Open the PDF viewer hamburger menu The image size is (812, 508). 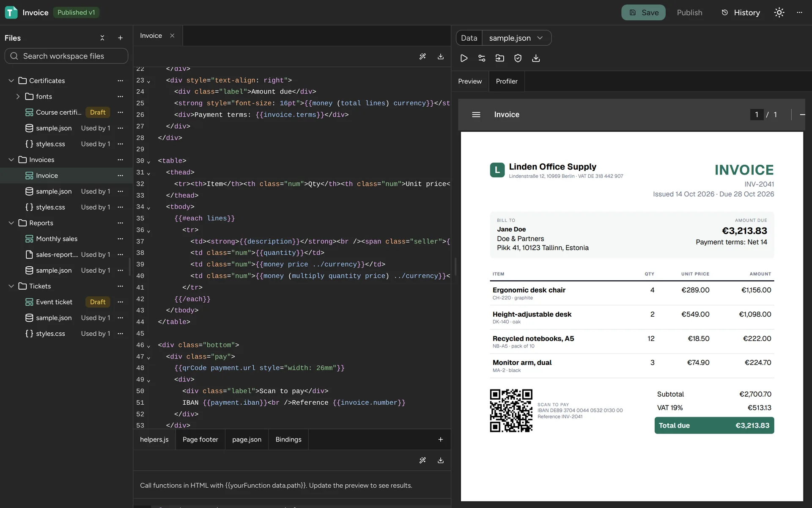(476, 115)
